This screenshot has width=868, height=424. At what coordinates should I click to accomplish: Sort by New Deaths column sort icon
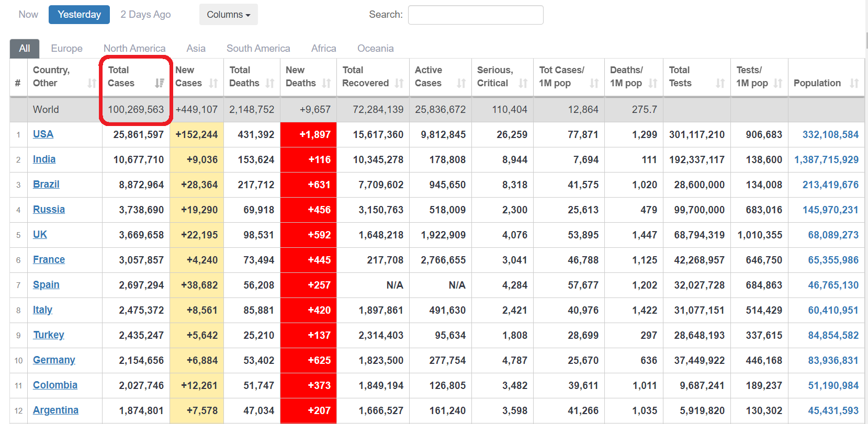pos(326,83)
